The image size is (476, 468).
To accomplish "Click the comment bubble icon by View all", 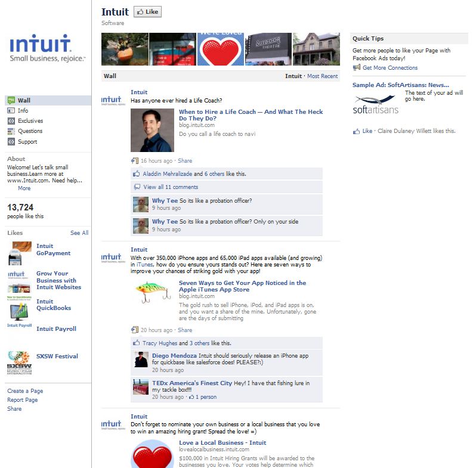I will point(137,187).
